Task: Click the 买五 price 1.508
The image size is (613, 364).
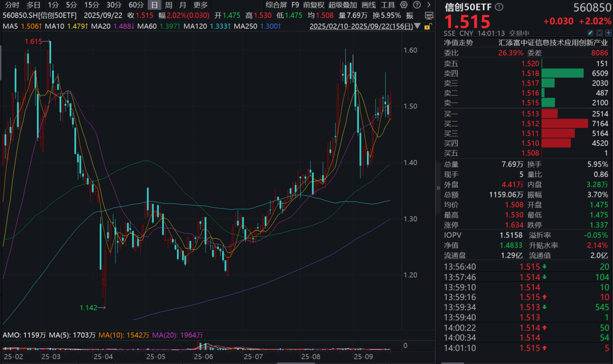Action: tap(530, 153)
